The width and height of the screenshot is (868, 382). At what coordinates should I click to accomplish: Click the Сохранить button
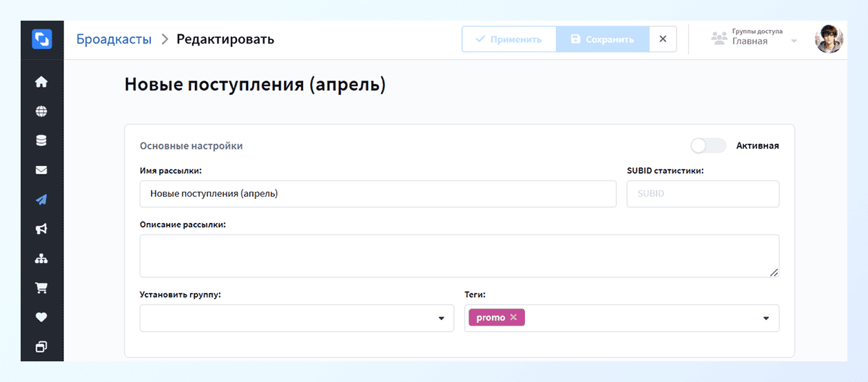click(x=602, y=39)
